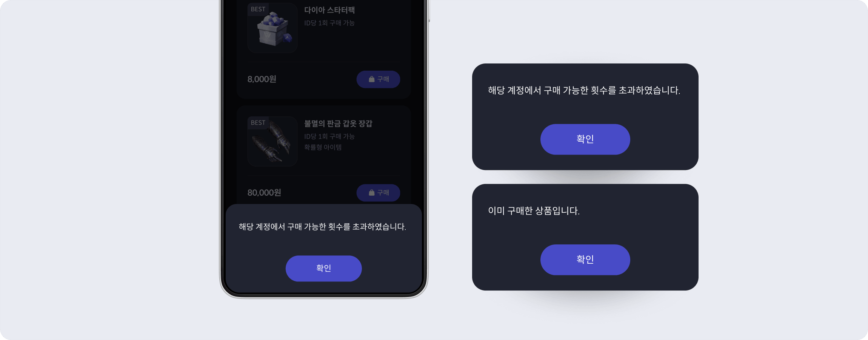Click the 확률형 아이템 label

click(x=323, y=147)
